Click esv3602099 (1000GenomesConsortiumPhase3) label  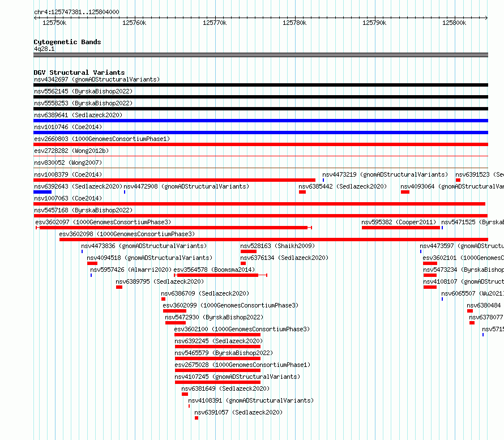230,305
